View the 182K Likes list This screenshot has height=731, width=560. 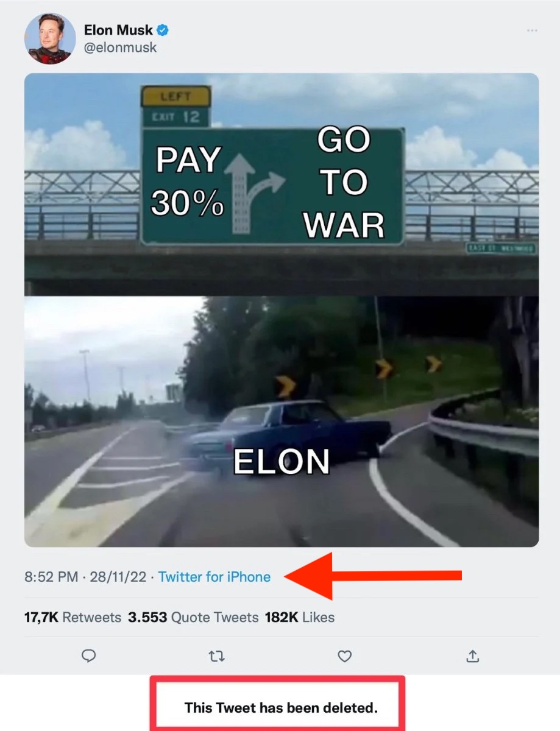point(300,617)
